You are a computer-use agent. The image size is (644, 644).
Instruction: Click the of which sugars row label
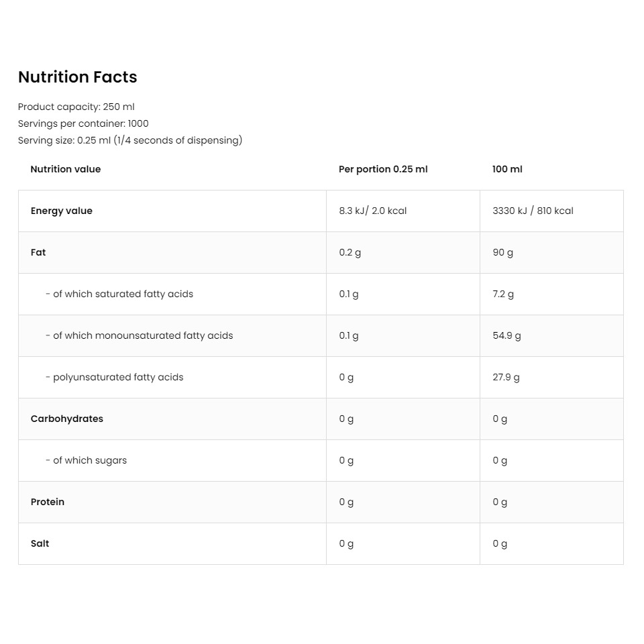pos(87,460)
